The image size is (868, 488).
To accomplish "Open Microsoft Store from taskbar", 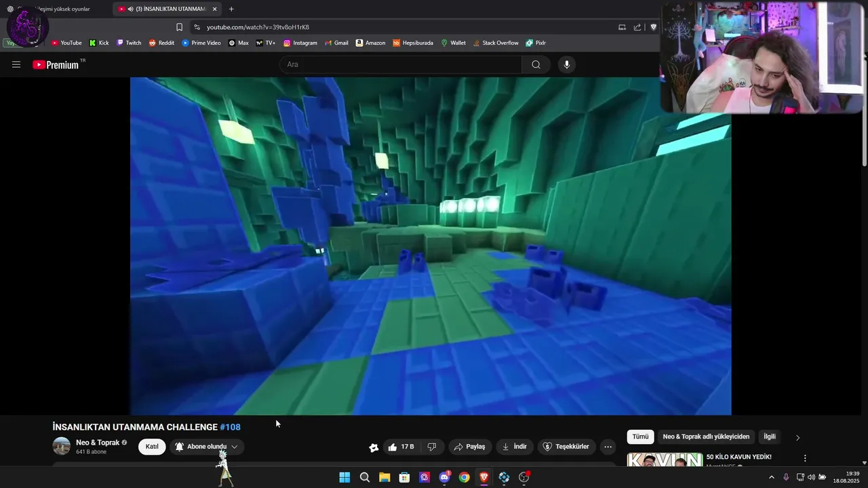I will tap(404, 477).
